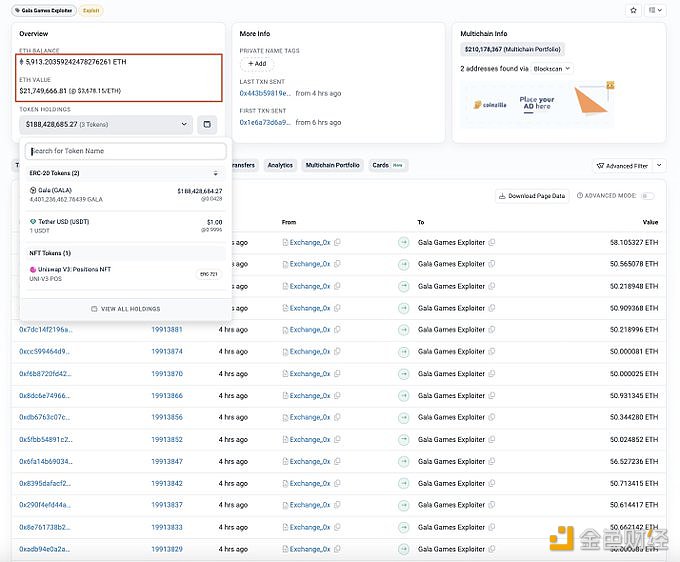This screenshot has width=680, height=562.
Task: Copy Exchange_0x address in block 19913870 row
Action: coord(337,374)
